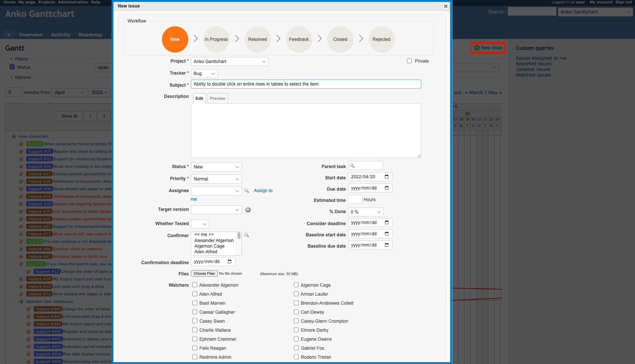Open the Tracker dropdown
This screenshot has width=635, height=364.
click(204, 73)
